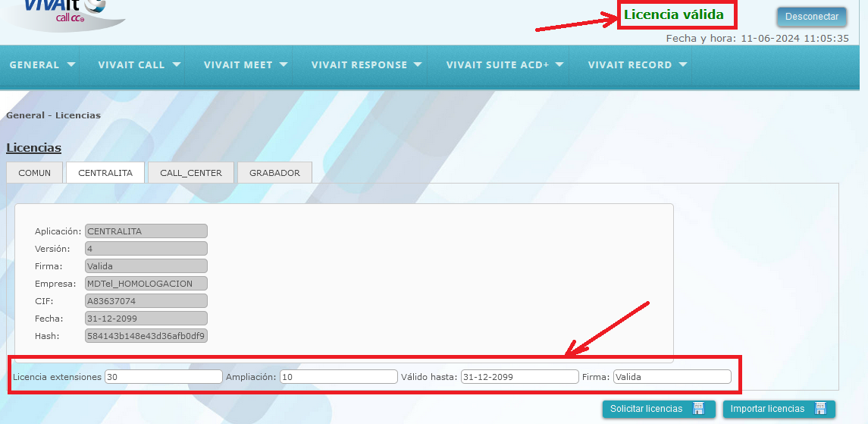Click the Desconectar button
This screenshot has height=424, width=868.
click(812, 17)
